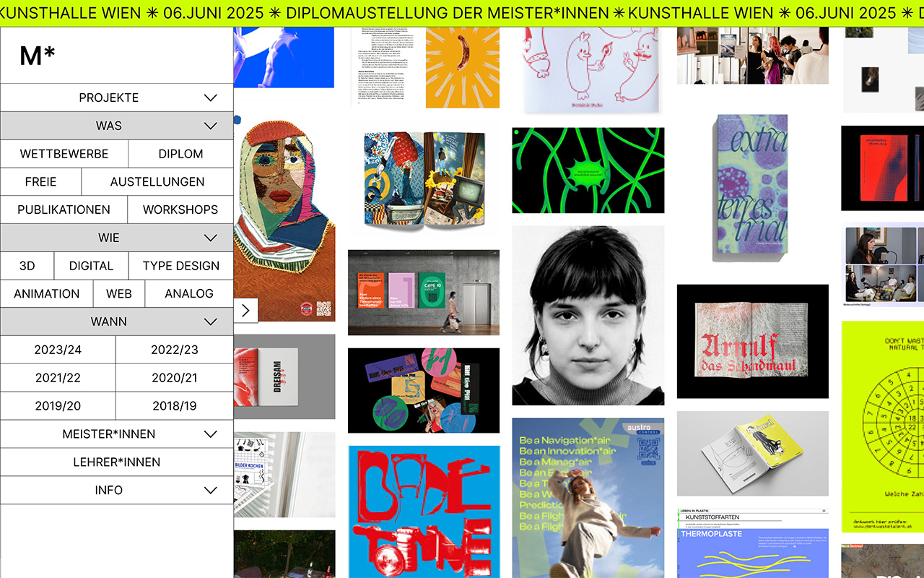Click the M* logo
The width and height of the screenshot is (924, 578).
click(x=38, y=56)
